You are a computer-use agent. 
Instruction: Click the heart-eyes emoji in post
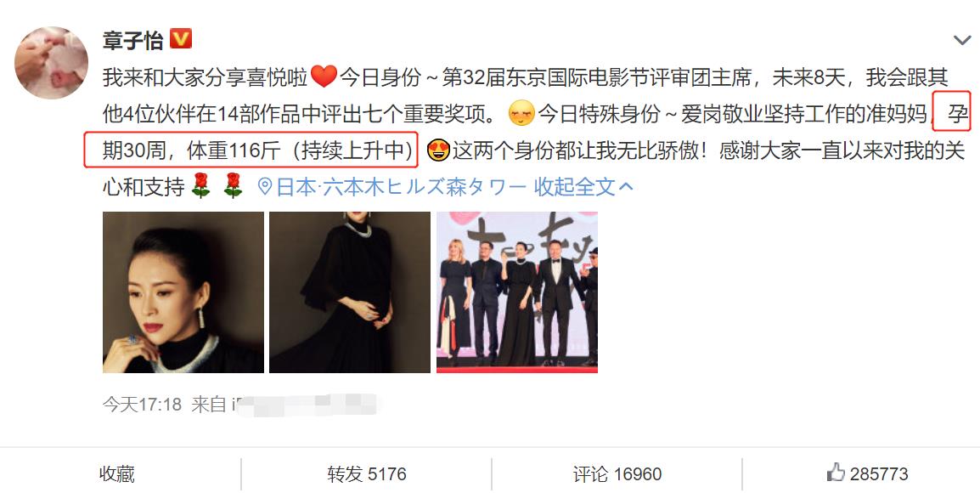click(438, 150)
